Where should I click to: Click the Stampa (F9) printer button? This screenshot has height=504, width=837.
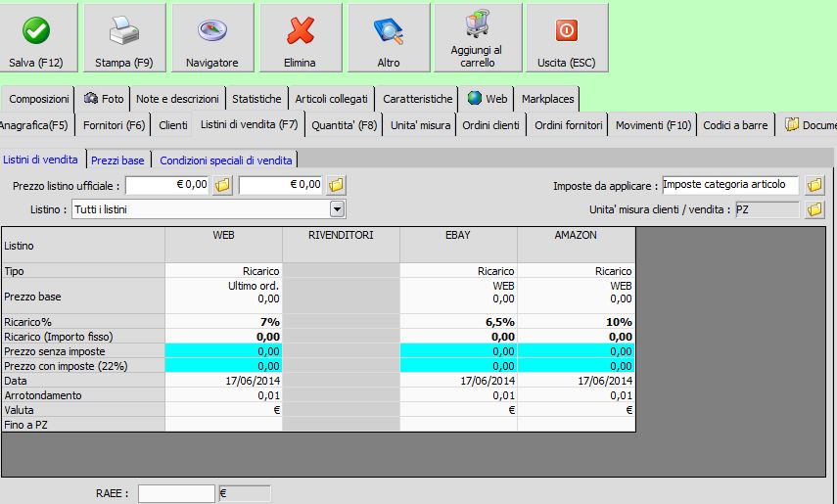(x=124, y=37)
